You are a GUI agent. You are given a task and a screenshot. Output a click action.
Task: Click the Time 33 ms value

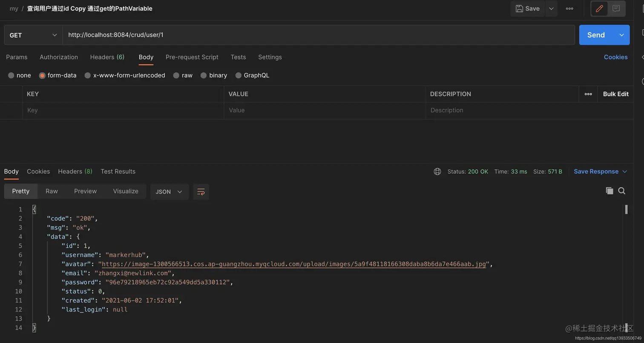click(519, 171)
